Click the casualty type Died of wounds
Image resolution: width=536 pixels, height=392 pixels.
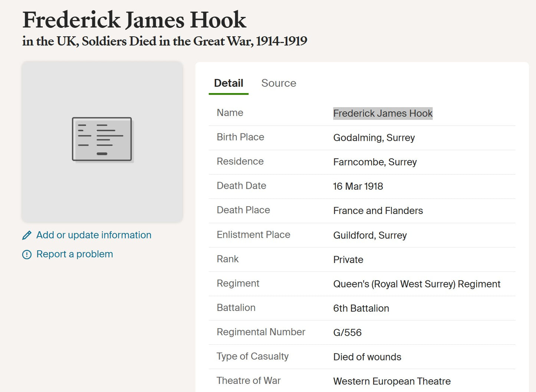tap(367, 357)
